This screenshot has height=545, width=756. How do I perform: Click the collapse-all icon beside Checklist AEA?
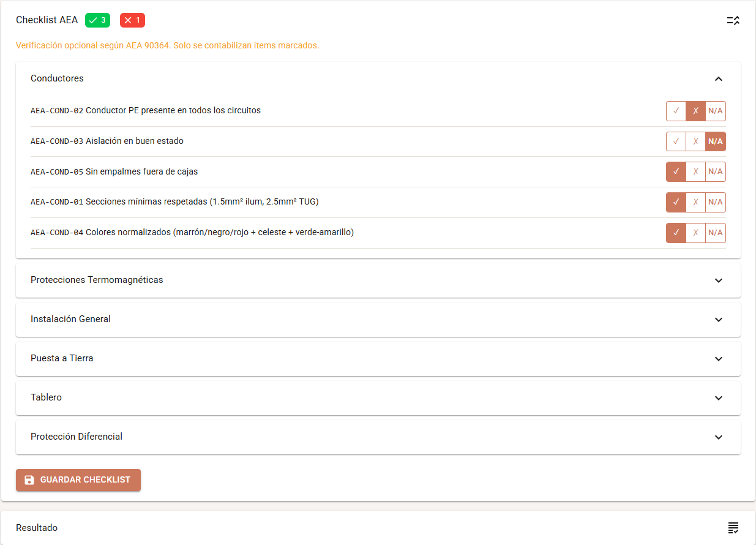click(733, 20)
